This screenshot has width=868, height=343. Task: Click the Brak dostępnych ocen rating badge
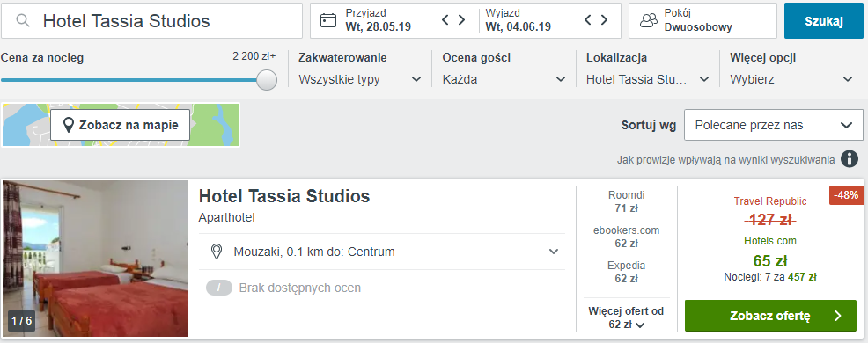(x=218, y=288)
